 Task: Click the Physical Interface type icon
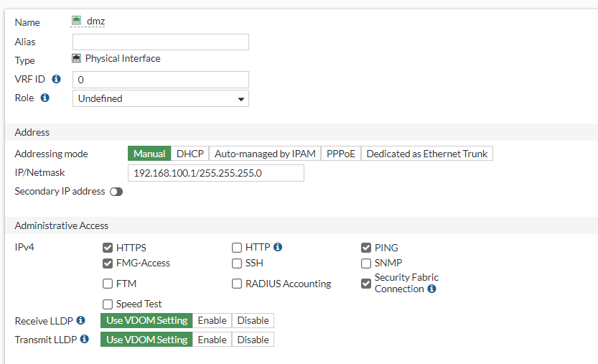[76, 58]
